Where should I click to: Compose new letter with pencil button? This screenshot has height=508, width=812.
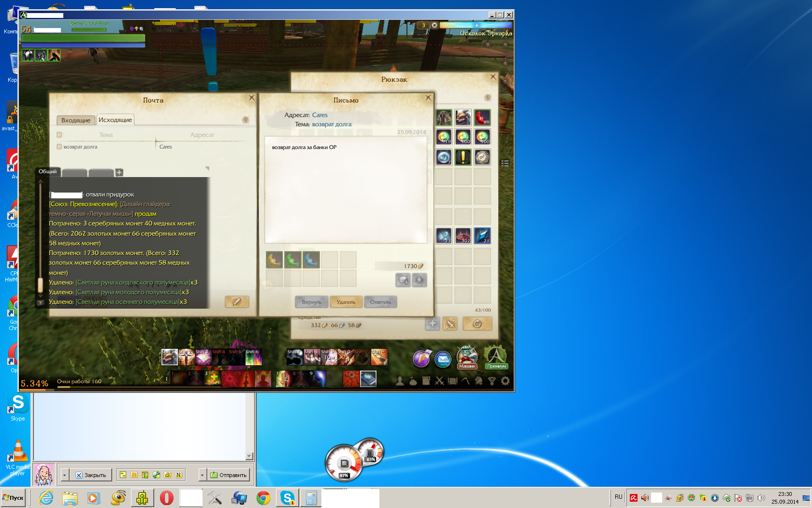(237, 301)
